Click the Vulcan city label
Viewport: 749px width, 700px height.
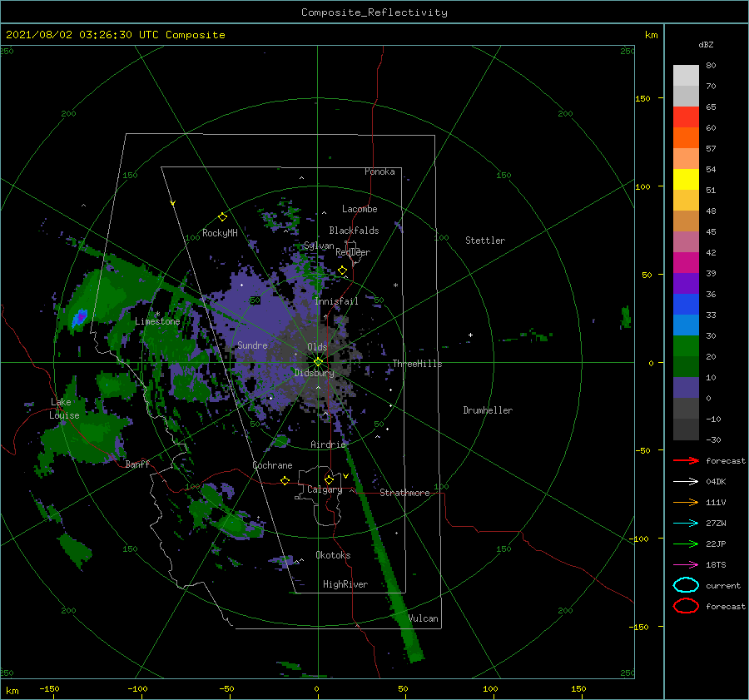click(424, 618)
